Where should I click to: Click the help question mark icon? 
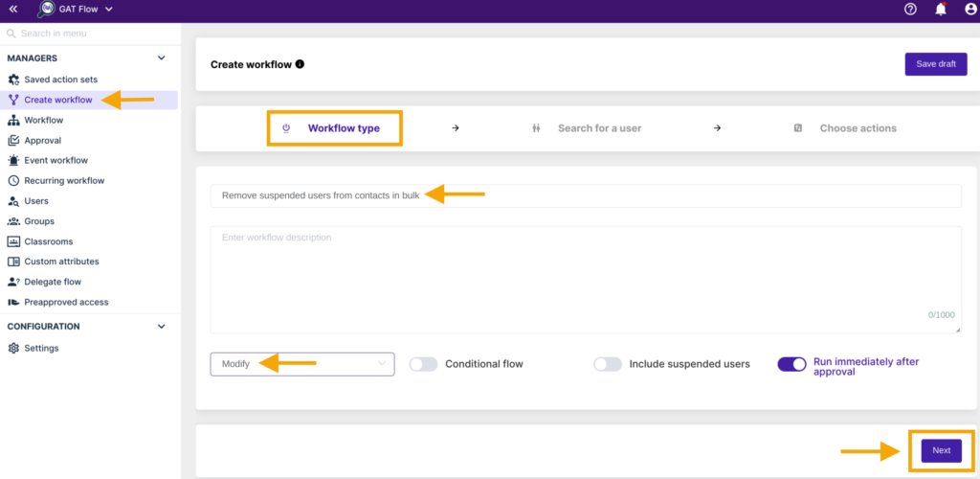(910, 10)
